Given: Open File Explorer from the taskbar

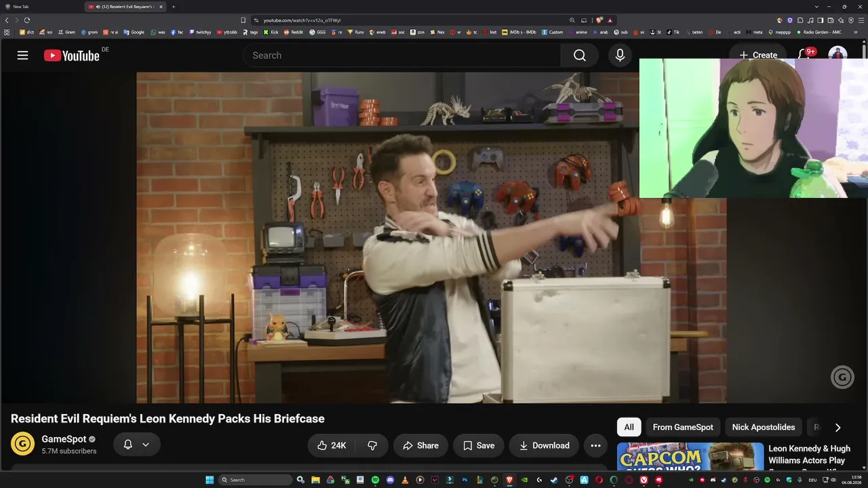Looking at the screenshot, I should point(315,480).
